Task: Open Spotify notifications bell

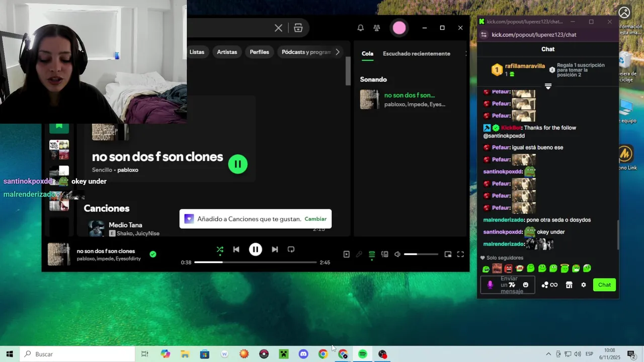Action: pos(361,28)
